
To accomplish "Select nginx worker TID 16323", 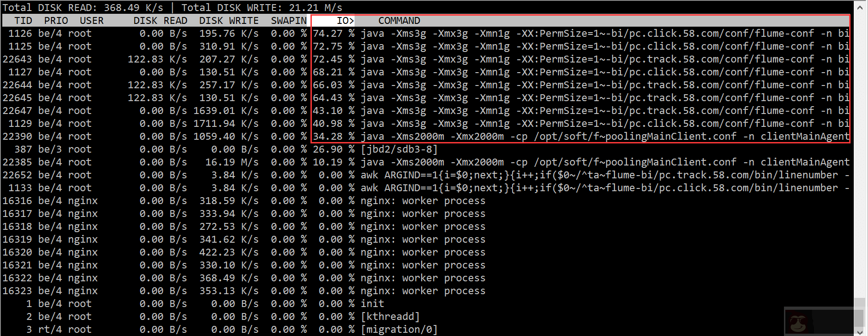I will (x=244, y=291).
